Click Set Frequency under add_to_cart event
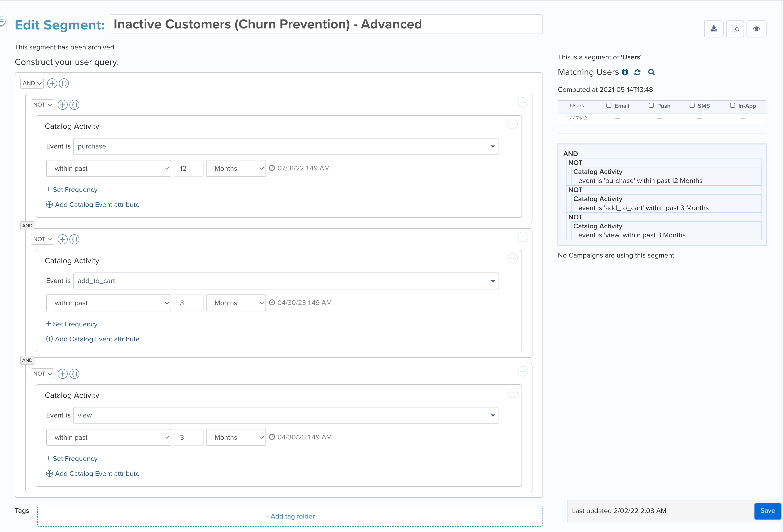 (72, 324)
